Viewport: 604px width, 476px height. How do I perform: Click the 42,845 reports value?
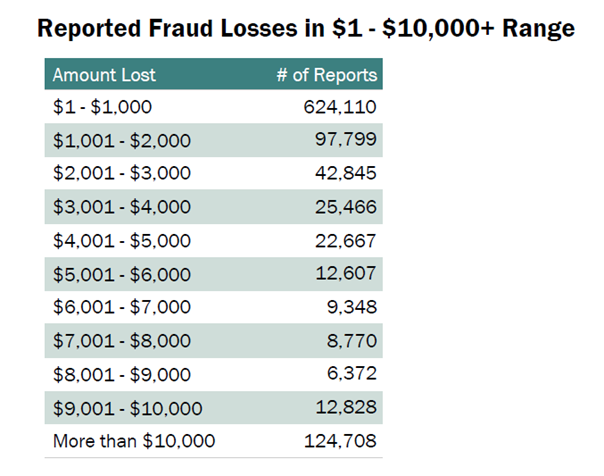point(346,173)
